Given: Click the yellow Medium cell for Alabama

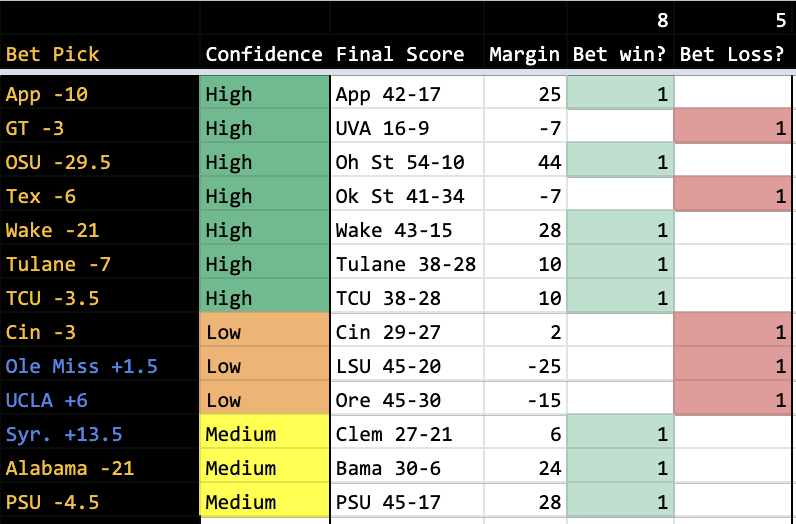Looking at the screenshot, I should click(x=264, y=468).
